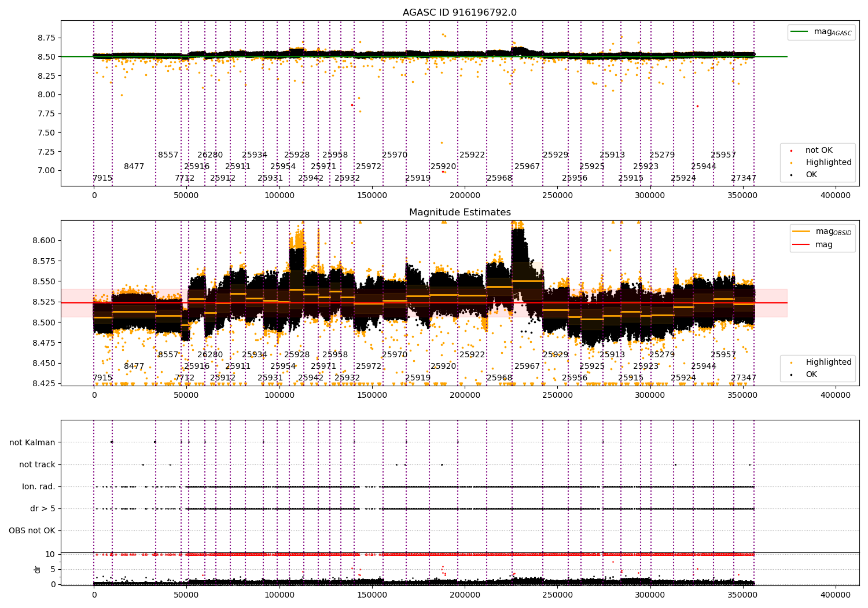Click the green mag AGASC legend entry
The height and width of the screenshot is (608, 868).
[821, 32]
